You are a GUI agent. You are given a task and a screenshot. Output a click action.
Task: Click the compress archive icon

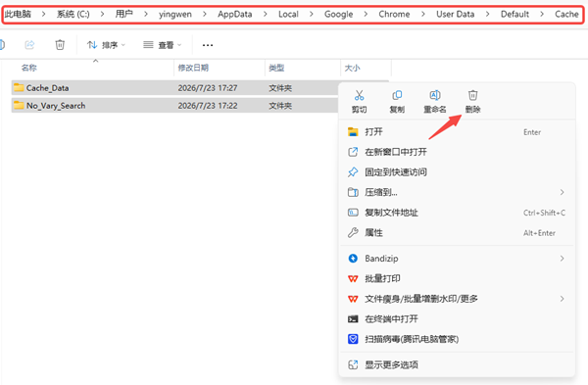pos(353,192)
